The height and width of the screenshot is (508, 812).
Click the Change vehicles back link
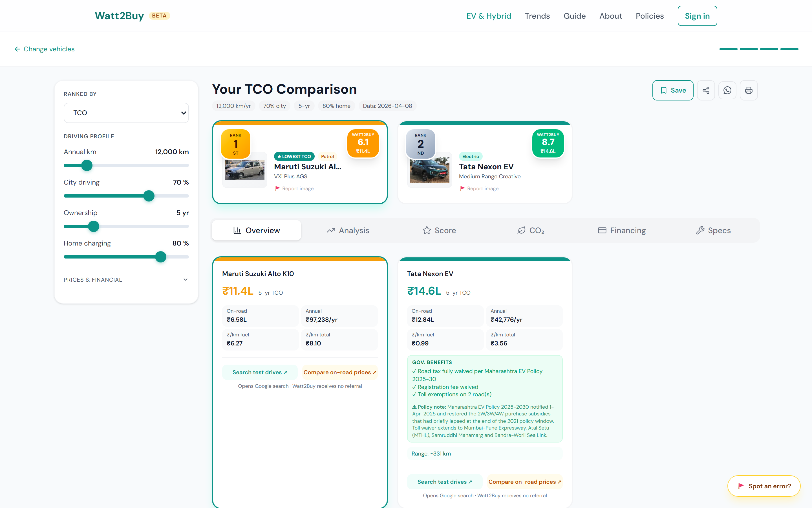pyautogui.click(x=44, y=49)
